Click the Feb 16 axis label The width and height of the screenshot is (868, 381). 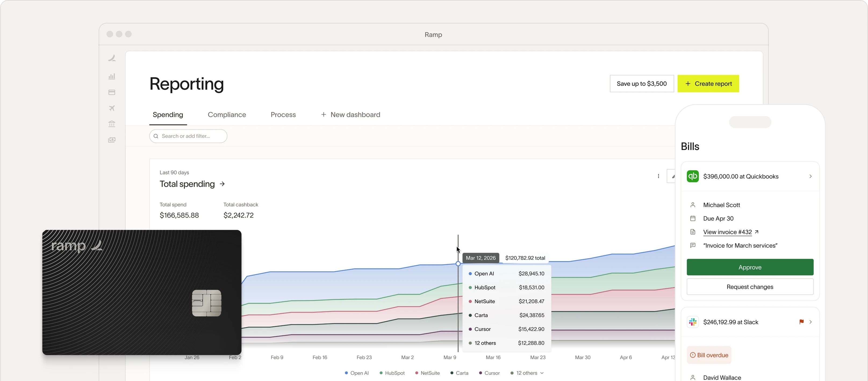pyautogui.click(x=320, y=357)
